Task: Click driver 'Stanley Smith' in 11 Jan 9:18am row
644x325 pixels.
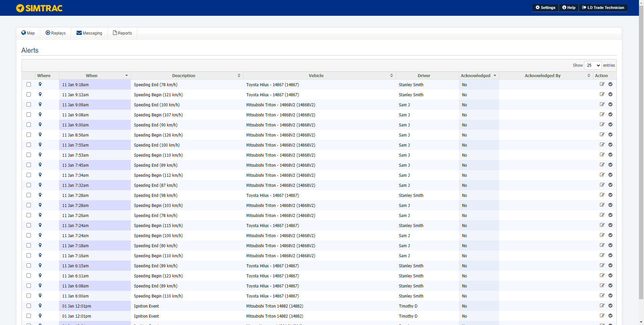Action: coord(411,85)
